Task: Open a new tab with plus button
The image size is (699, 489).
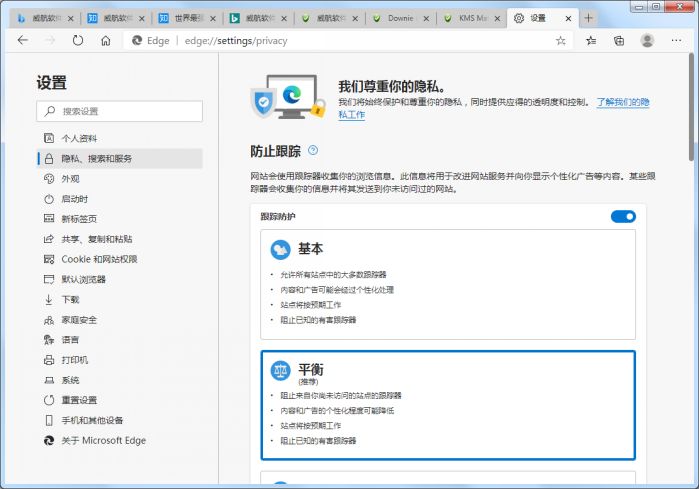Action: [x=588, y=17]
